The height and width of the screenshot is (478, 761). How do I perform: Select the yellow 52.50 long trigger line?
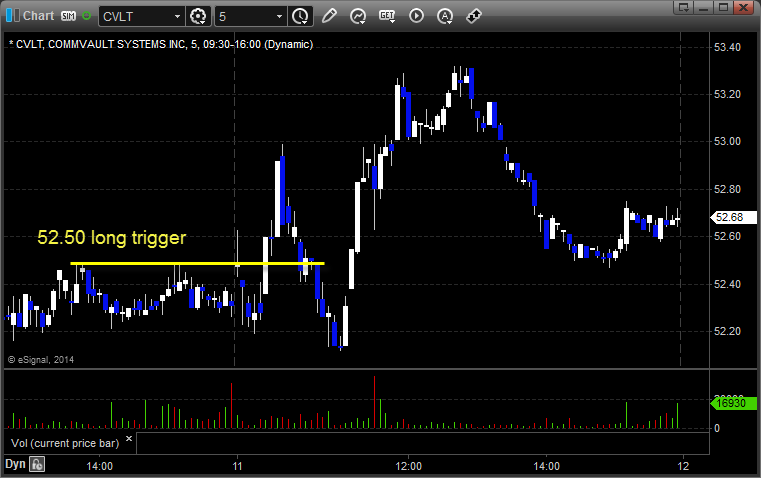[x=198, y=264]
